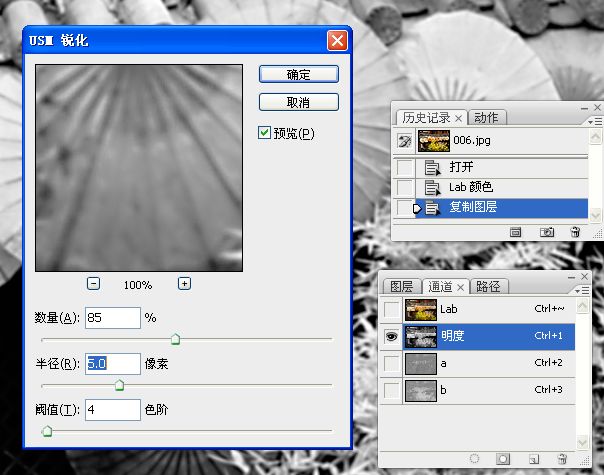Select the a channel row
604x475 pixels.
pos(488,364)
